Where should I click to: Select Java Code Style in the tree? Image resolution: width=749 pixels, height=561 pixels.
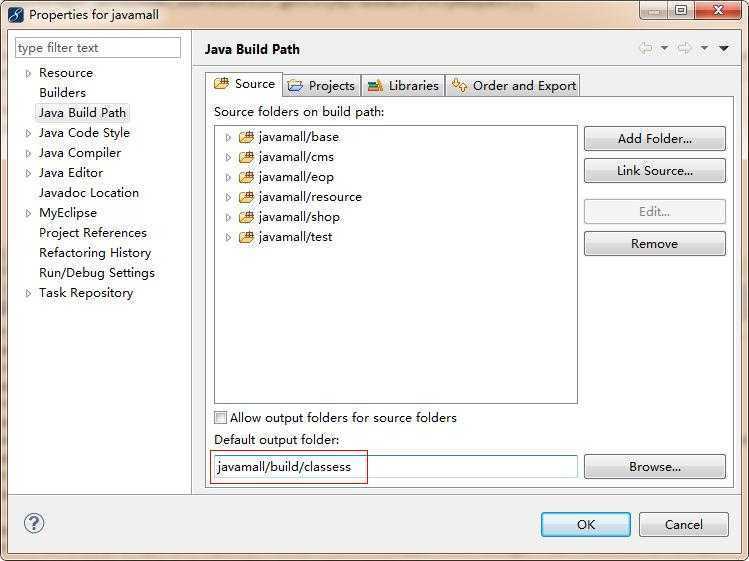(x=85, y=133)
